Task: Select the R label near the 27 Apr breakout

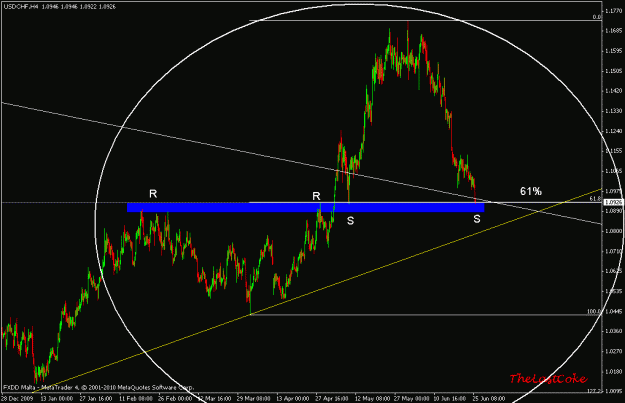Action: (316, 196)
